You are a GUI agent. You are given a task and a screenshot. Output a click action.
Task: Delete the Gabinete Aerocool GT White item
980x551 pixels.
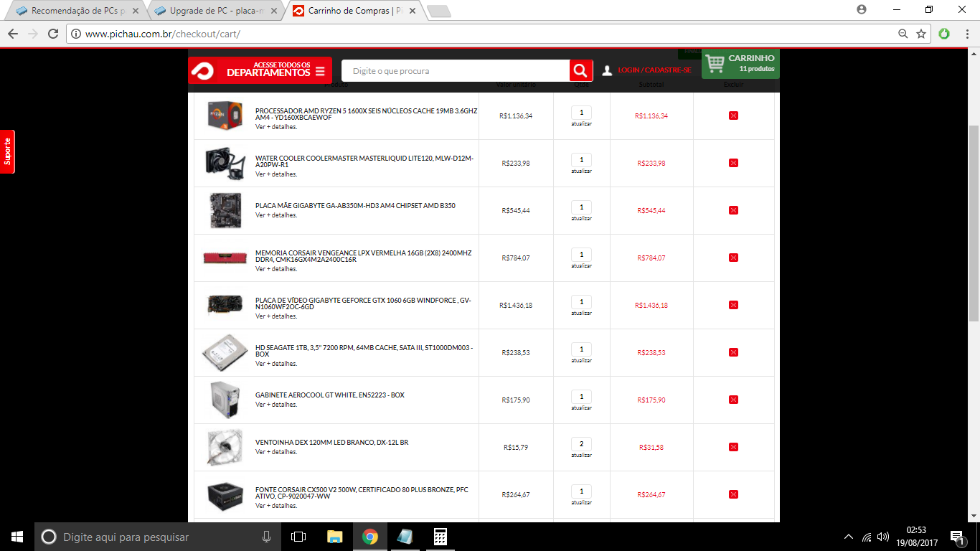733,400
